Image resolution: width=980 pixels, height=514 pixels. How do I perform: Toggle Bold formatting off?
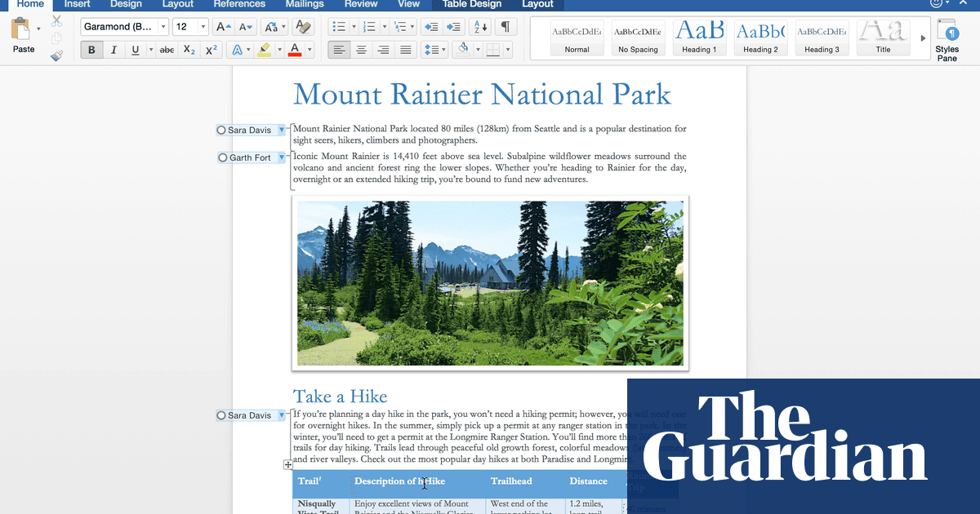(91, 50)
